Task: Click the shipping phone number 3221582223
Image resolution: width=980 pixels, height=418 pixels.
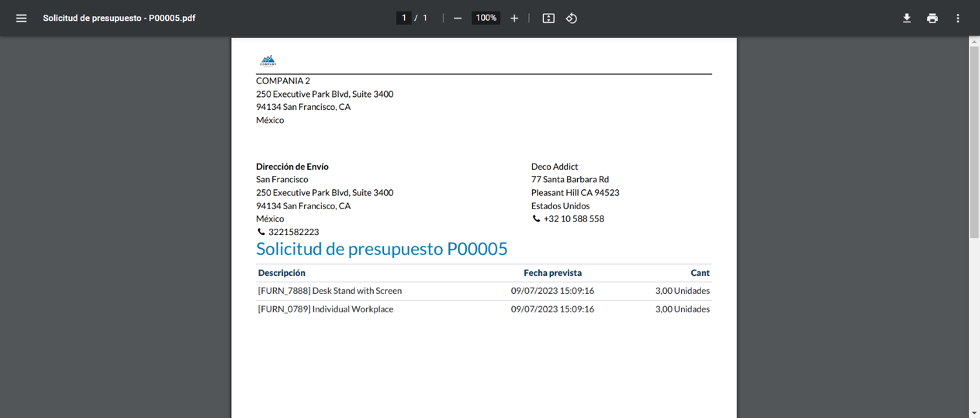Action: click(x=294, y=232)
